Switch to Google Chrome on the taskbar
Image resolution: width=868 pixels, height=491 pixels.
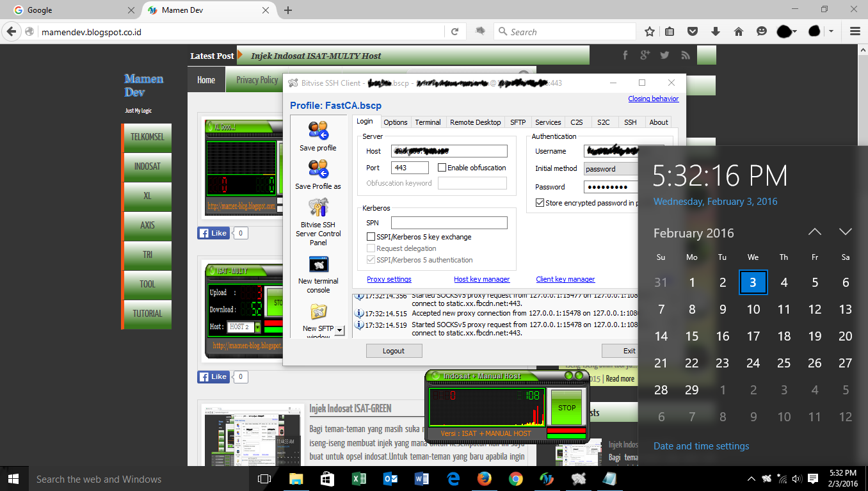[x=516, y=479]
